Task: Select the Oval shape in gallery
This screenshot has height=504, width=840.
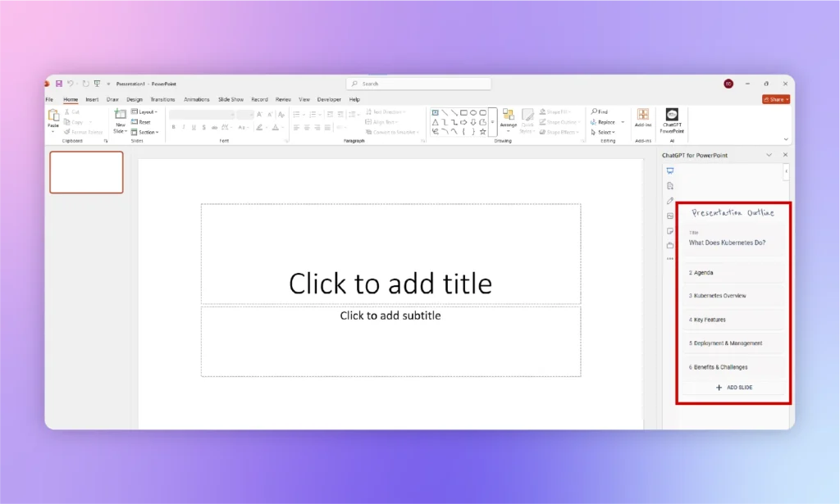Action: pyautogui.click(x=473, y=113)
